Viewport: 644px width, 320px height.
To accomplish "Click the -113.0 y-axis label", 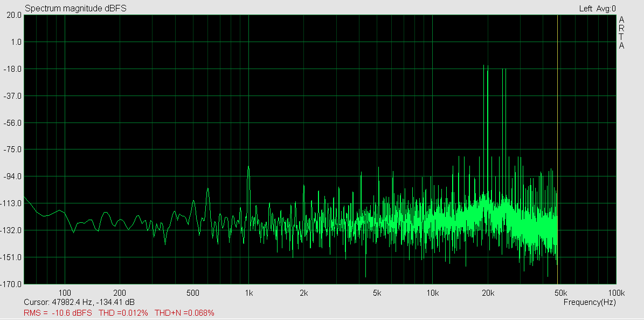I will click(x=11, y=203).
